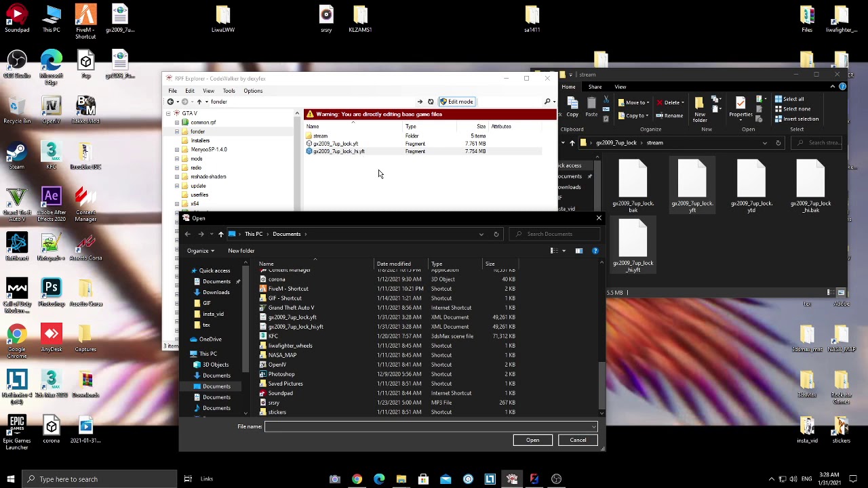Screen dimensions: 868x488
Task: Expand the reshade-shaders tree node
Action: (177, 176)
